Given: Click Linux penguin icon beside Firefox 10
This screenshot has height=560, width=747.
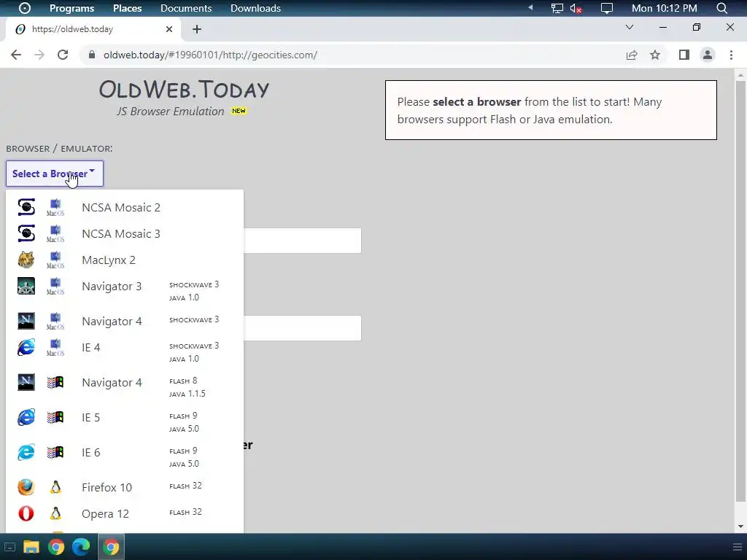Looking at the screenshot, I should [55, 487].
